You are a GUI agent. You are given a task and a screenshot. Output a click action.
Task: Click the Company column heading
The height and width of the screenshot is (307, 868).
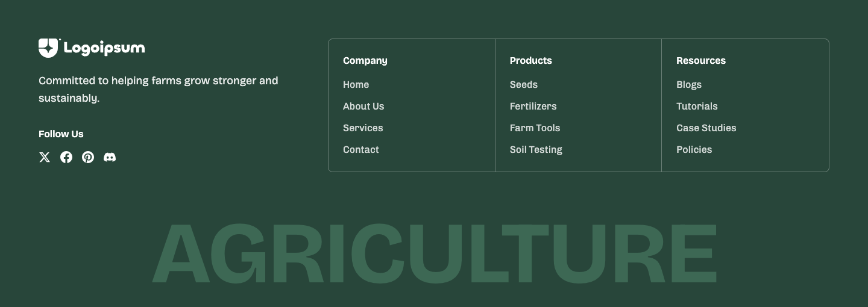coord(365,61)
